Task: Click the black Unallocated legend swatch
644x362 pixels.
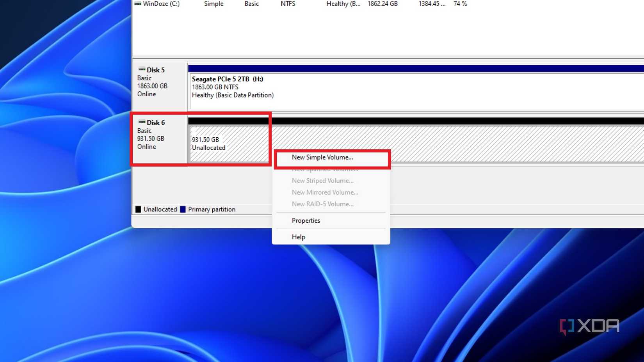Action: [138, 209]
